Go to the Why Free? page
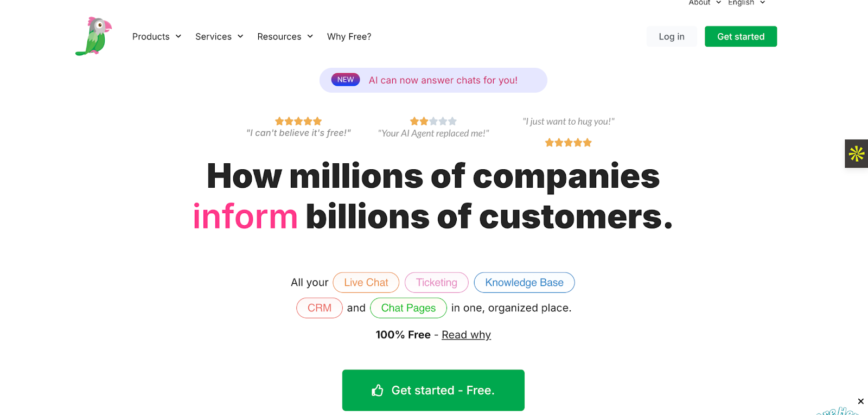The width and height of the screenshot is (868, 415). coord(349,36)
